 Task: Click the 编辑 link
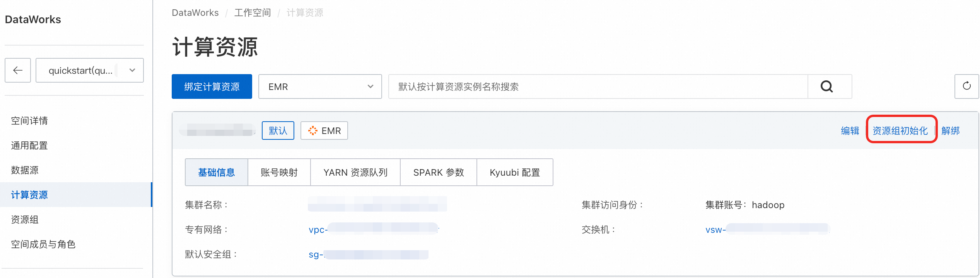(850, 131)
